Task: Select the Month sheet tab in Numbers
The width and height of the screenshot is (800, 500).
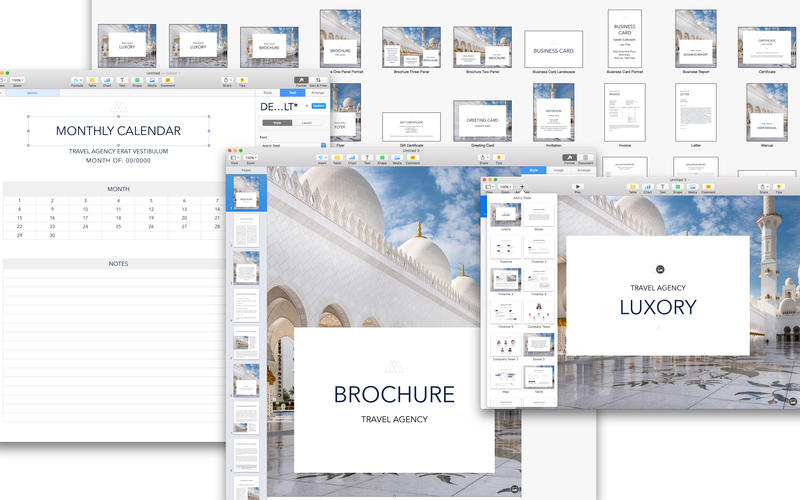Action: click(x=32, y=93)
